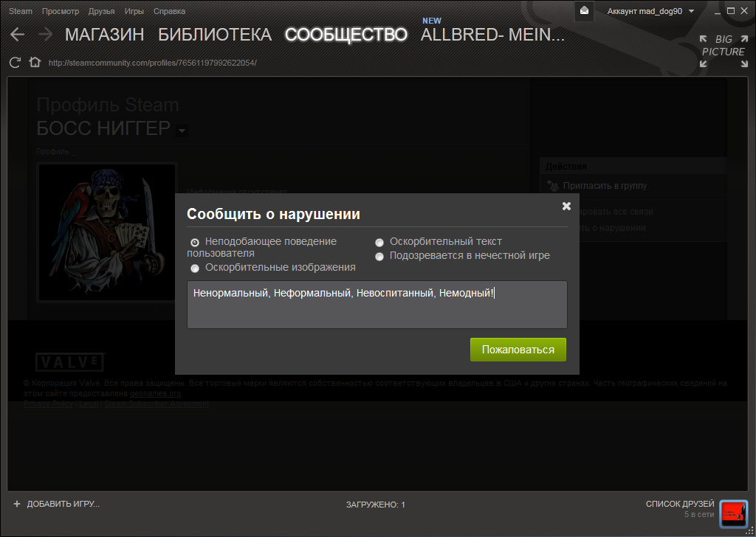The width and height of the screenshot is (756, 537).
Task: Submit report with Пожаловаться button
Action: coord(518,350)
